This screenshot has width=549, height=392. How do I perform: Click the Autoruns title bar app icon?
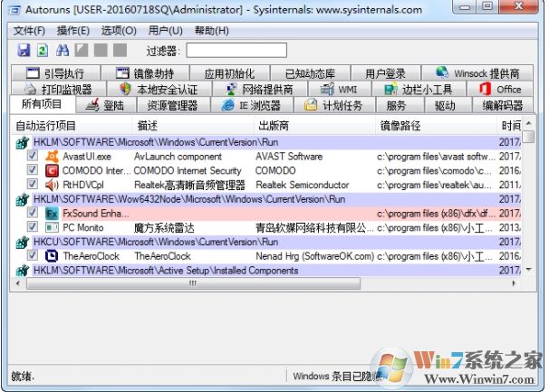[14, 10]
